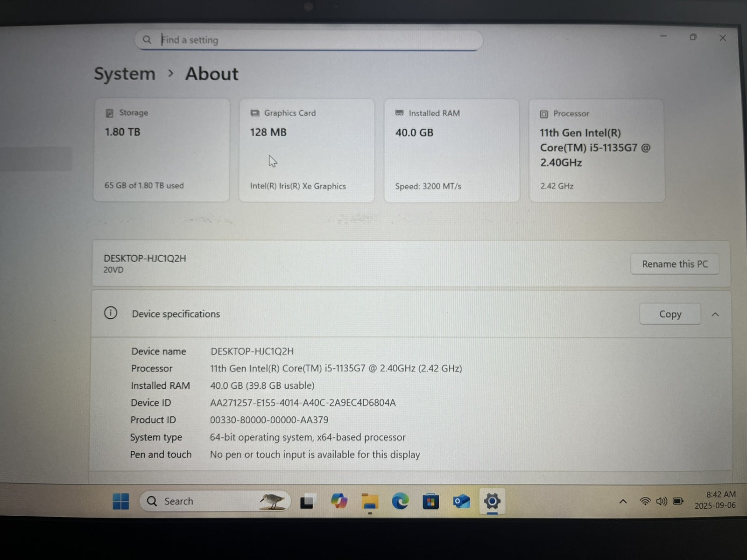Click the Device name spec row value
The height and width of the screenshot is (560, 747).
pyautogui.click(x=252, y=351)
